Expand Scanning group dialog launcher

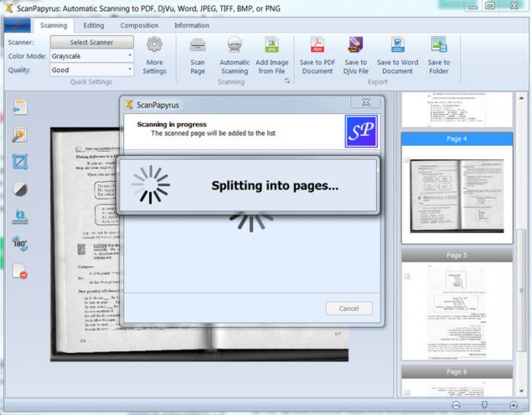pos(287,81)
